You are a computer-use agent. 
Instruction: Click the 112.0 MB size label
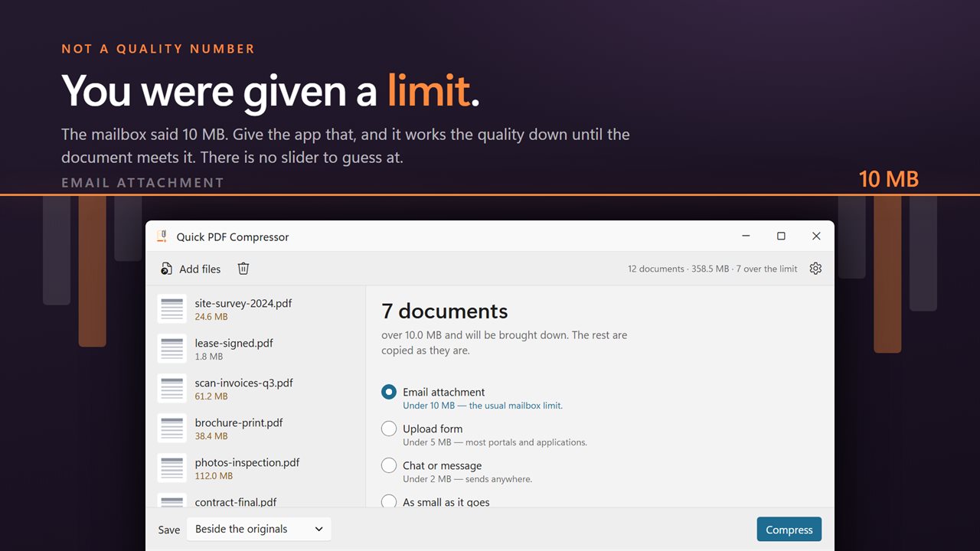click(214, 476)
